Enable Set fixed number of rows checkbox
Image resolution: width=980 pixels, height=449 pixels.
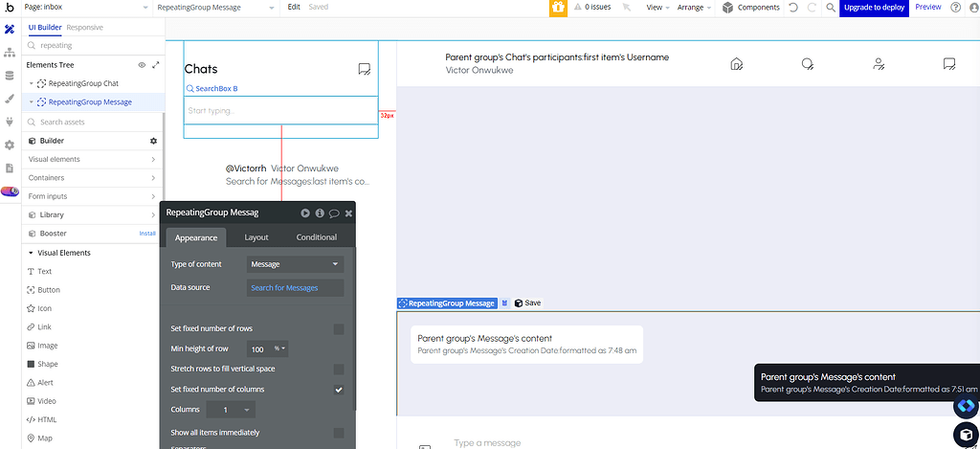tap(339, 329)
